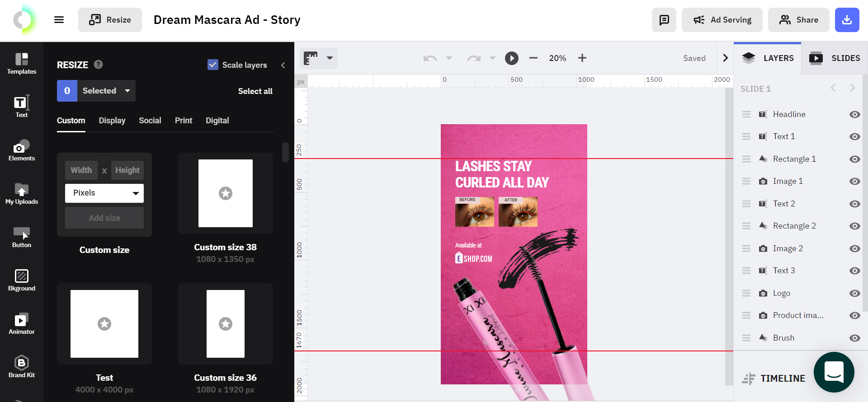This screenshot has width=868, height=402.
Task: Open the Templates panel
Action: tap(21, 63)
